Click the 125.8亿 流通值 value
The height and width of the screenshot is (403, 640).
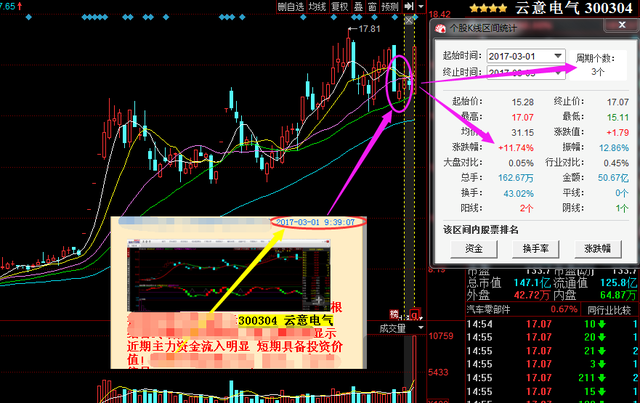coord(618,283)
